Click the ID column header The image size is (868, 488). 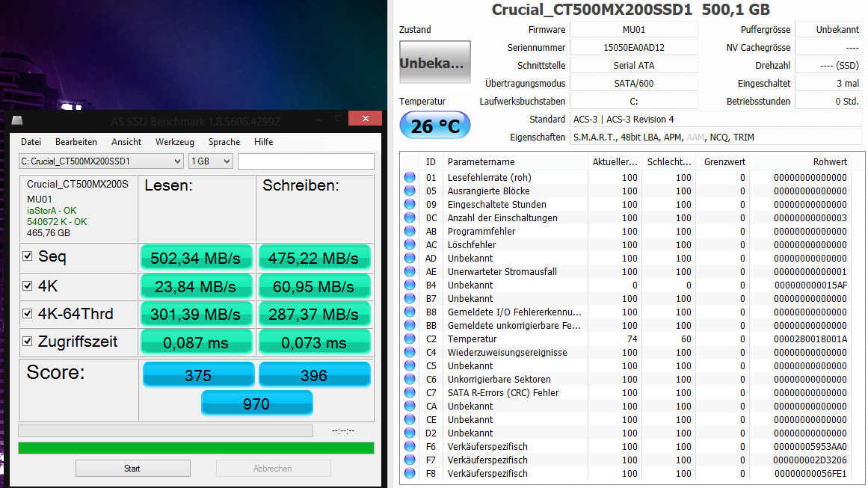tap(431, 161)
